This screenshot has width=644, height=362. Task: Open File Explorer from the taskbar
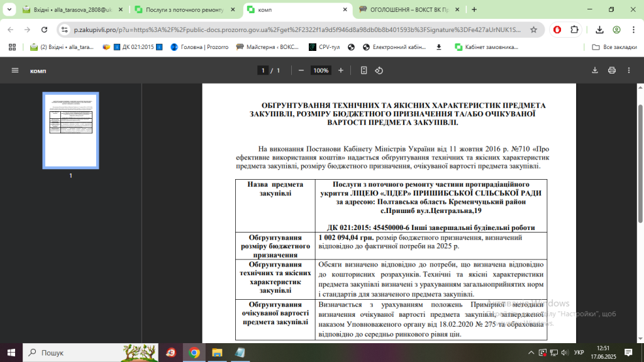[x=217, y=353]
